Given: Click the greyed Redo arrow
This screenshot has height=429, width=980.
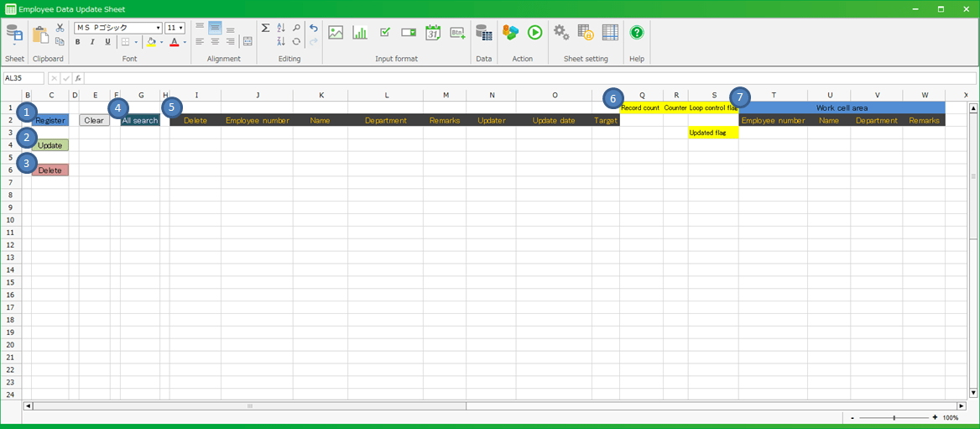Looking at the screenshot, I should (314, 42).
